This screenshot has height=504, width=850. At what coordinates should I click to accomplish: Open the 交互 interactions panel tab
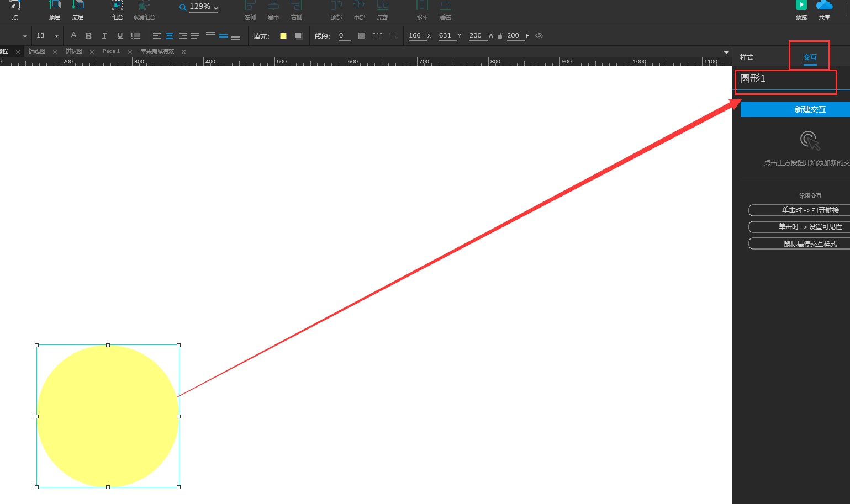point(810,57)
